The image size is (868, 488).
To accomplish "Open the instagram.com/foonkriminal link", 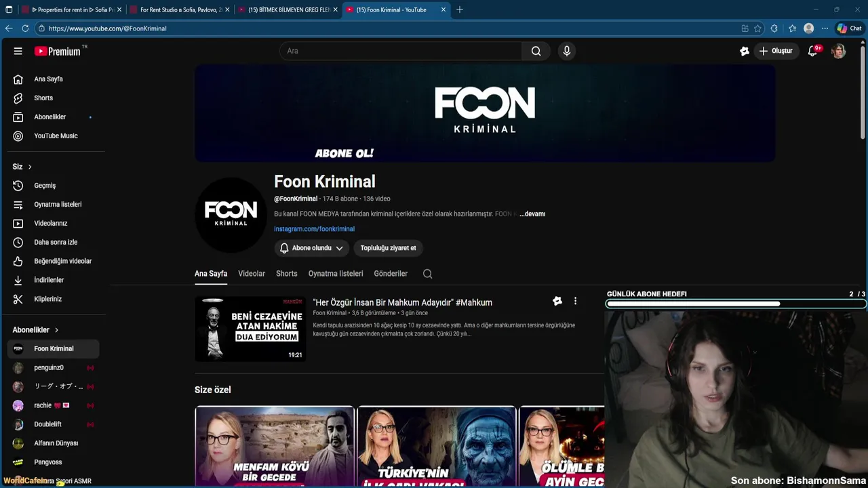I will [x=314, y=229].
